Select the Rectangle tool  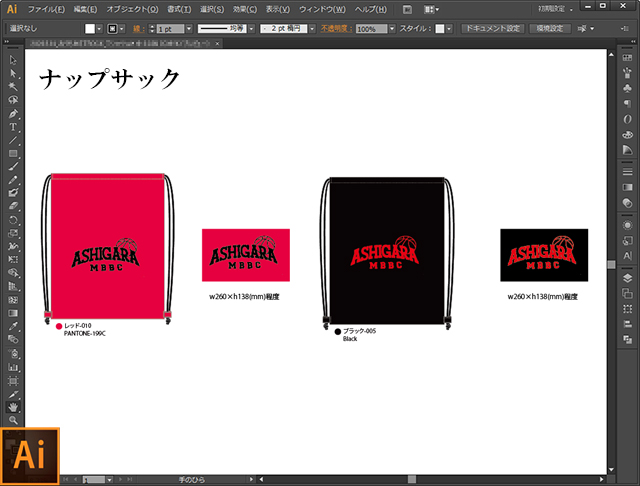(x=13, y=153)
